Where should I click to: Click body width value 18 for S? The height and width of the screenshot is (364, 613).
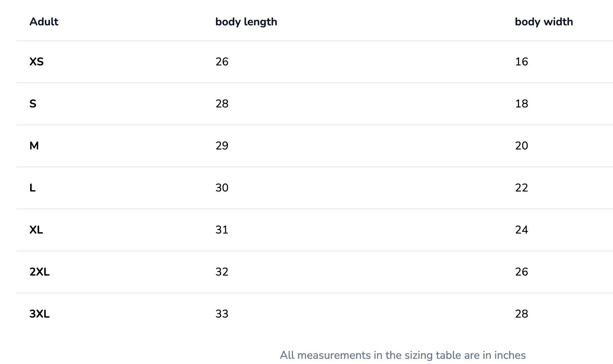[521, 104]
